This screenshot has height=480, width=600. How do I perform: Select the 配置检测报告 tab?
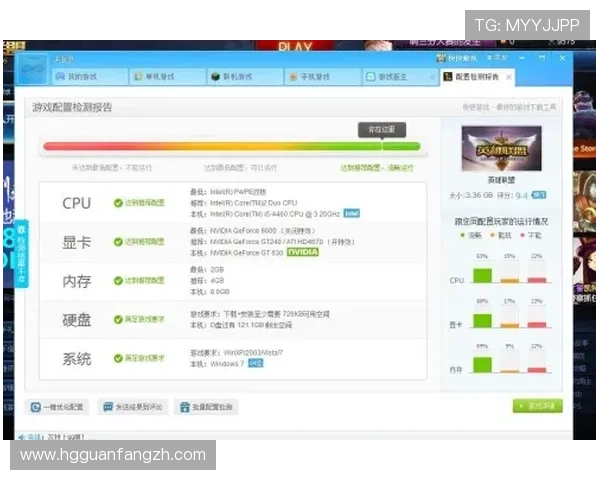(x=477, y=77)
